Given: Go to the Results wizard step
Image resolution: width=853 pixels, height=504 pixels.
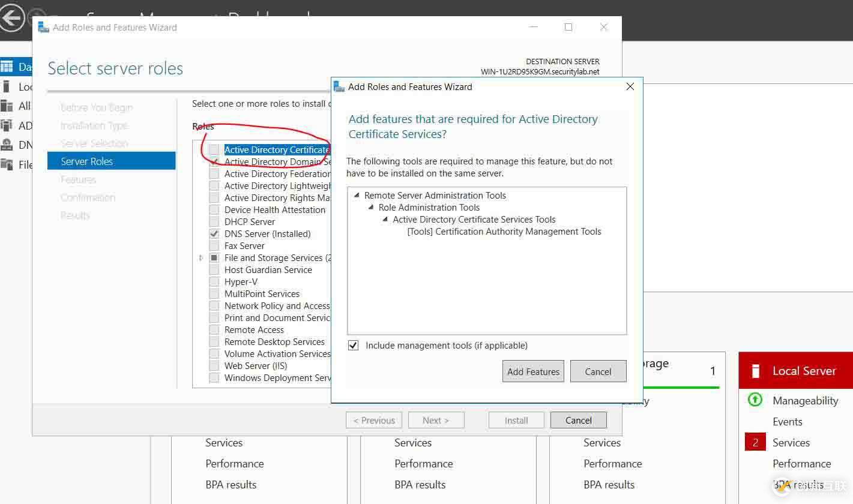Looking at the screenshot, I should (x=75, y=215).
